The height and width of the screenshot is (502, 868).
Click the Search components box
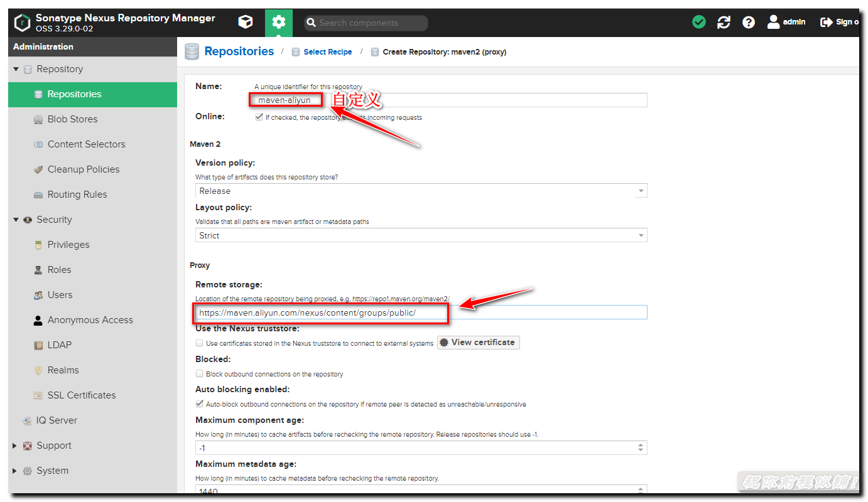[366, 23]
